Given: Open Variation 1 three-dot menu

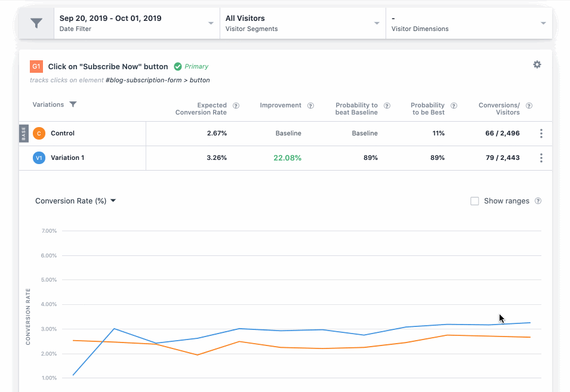Looking at the screenshot, I should 541,158.
